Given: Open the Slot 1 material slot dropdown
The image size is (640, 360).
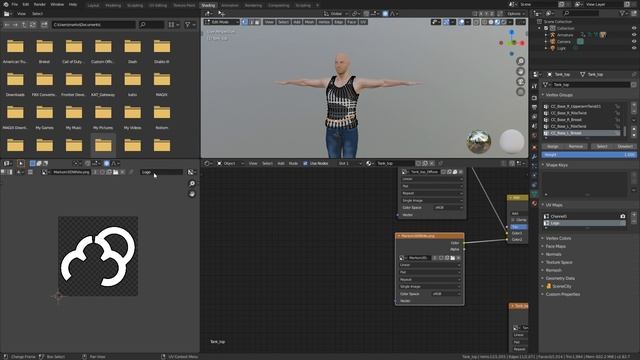Looking at the screenshot, I should click(350, 163).
